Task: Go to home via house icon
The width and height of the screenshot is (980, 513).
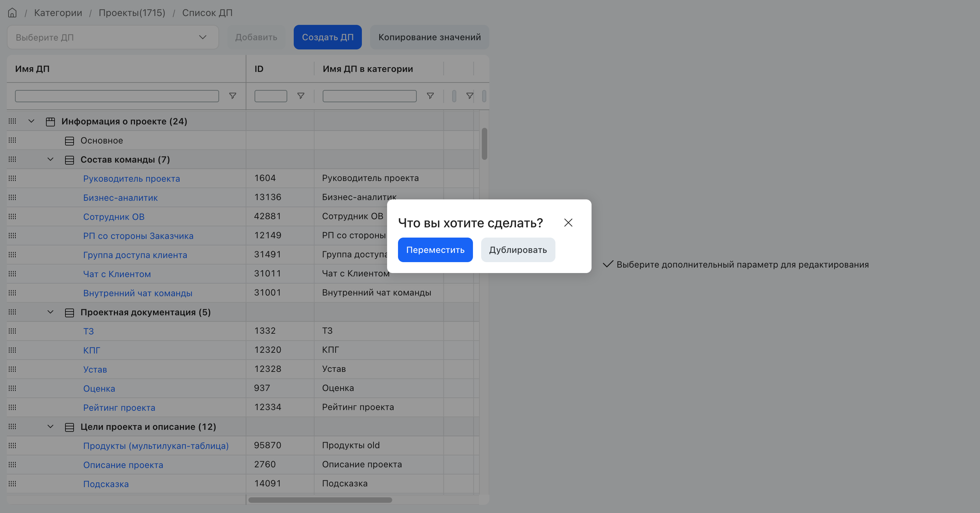Action: (x=12, y=13)
